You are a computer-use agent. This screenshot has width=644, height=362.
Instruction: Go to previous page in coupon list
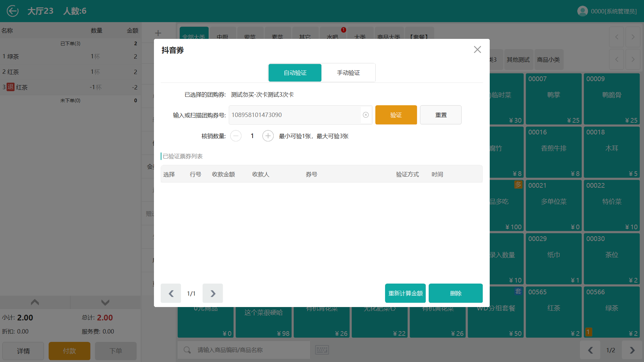(x=171, y=293)
